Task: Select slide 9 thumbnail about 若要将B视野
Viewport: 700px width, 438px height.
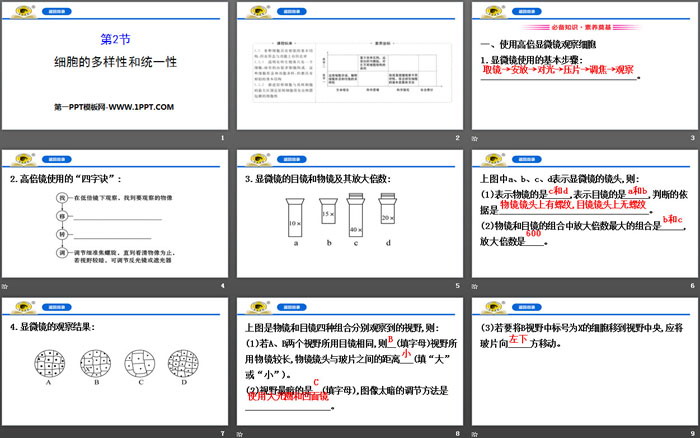Action: coord(585,362)
